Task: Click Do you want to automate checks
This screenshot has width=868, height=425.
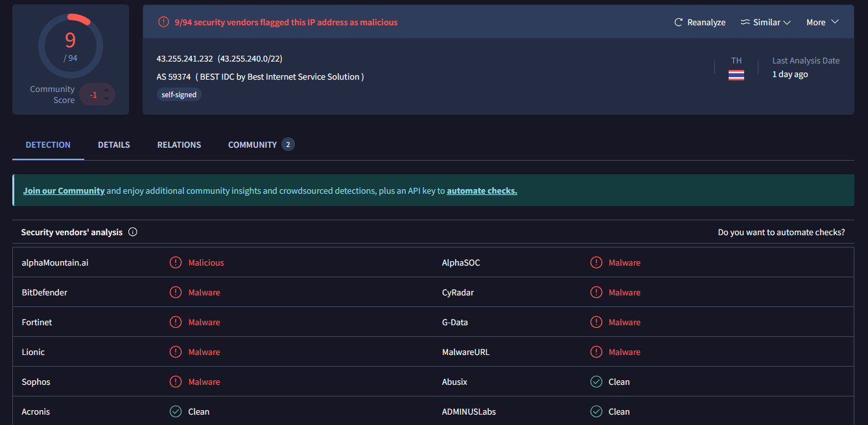Action: coord(781,232)
